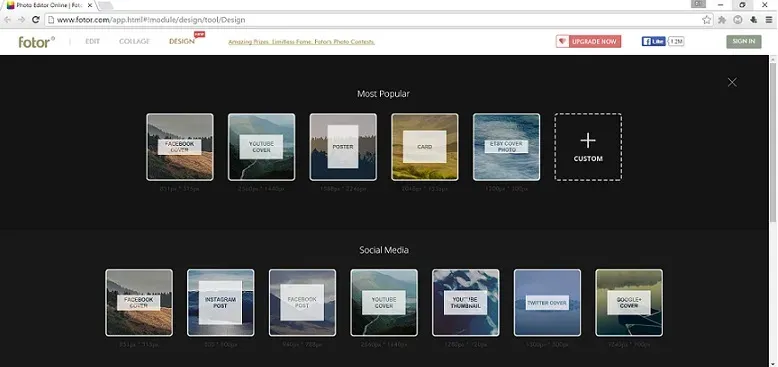Click the UPGRADE NOW button

click(588, 42)
